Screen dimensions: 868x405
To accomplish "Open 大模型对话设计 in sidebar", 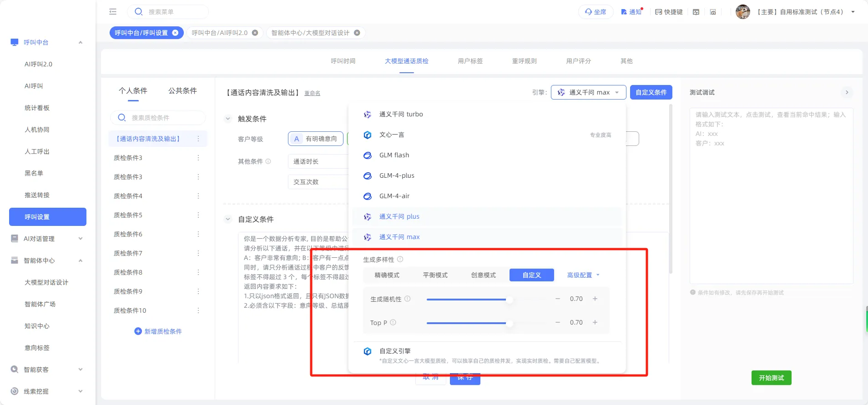I will pos(46,282).
